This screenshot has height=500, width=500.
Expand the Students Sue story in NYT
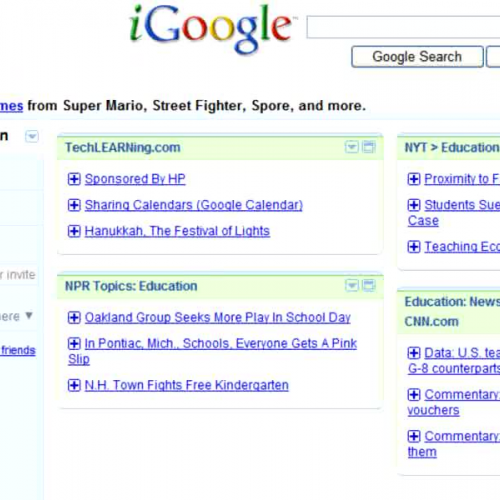pos(414,205)
